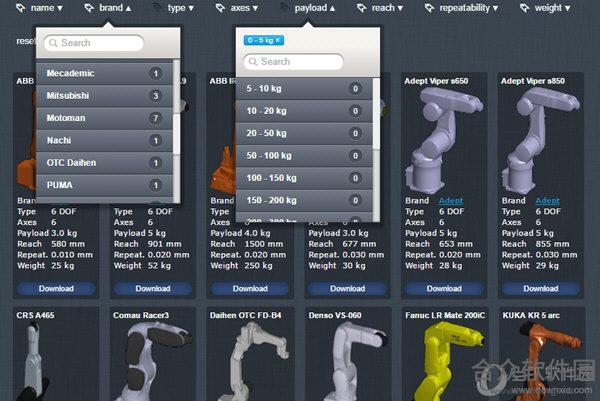Open the Daihen OTC FD-B4 robot card
The height and width of the screenshot is (401, 600).
click(250, 354)
